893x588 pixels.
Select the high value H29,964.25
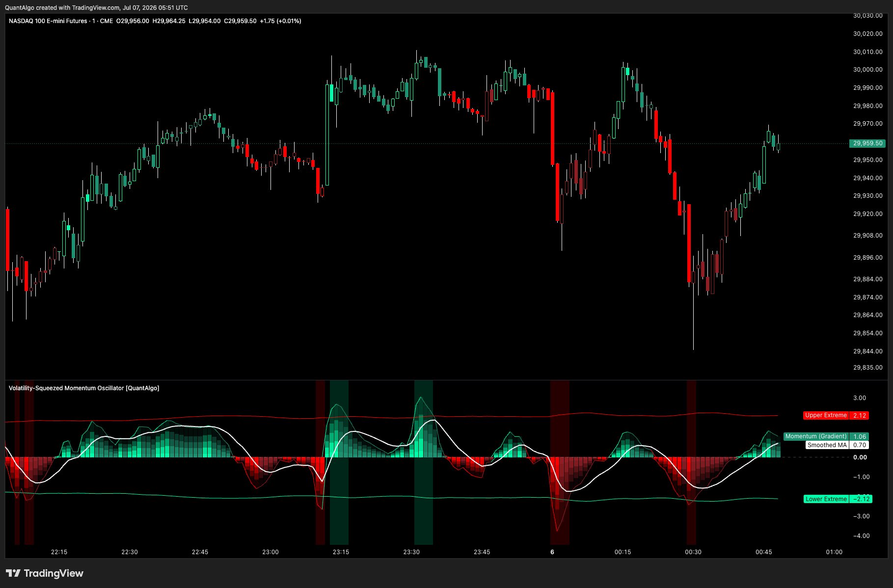click(169, 21)
